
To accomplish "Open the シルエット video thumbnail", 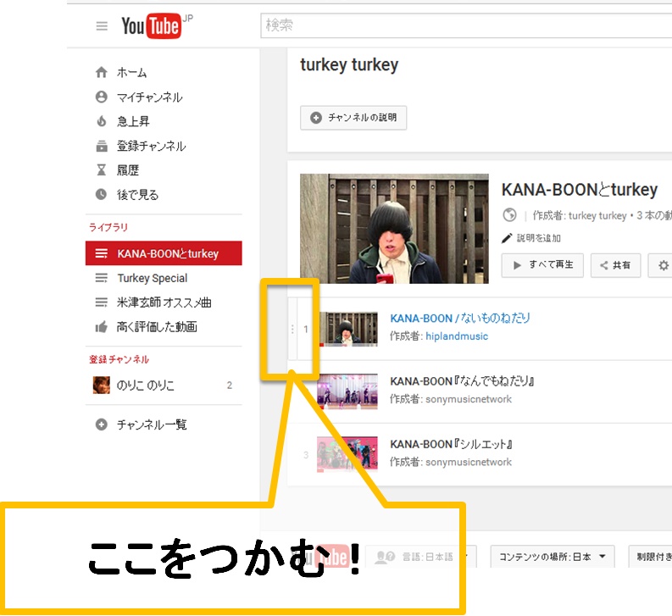I will coord(347,454).
